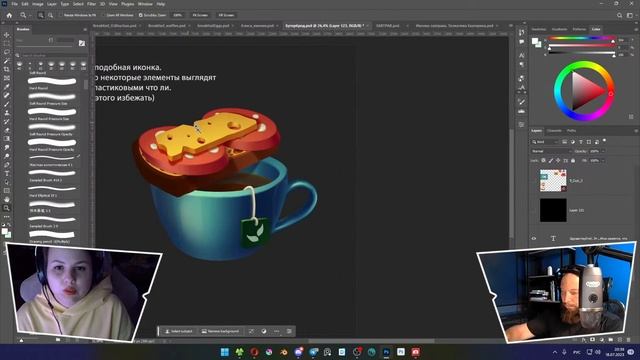Switch to the Channels tab
The height and width of the screenshot is (360, 640).
[x=554, y=131]
